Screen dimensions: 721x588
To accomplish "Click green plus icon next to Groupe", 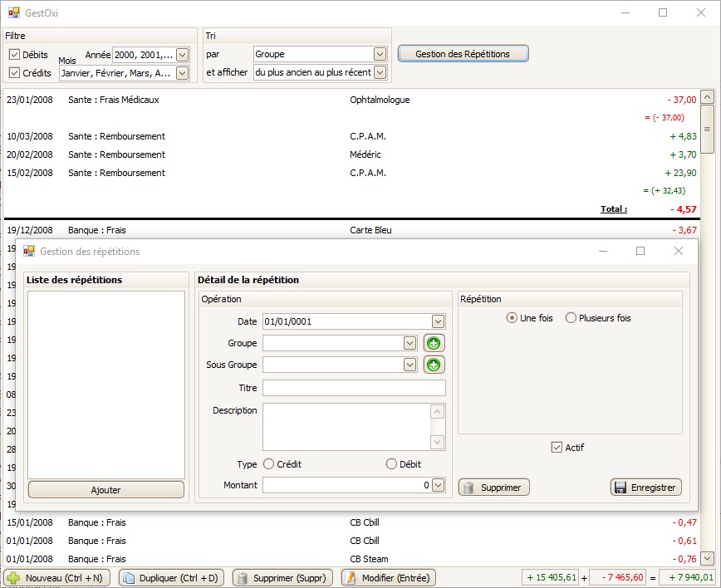I will click(x=434, y=343).
